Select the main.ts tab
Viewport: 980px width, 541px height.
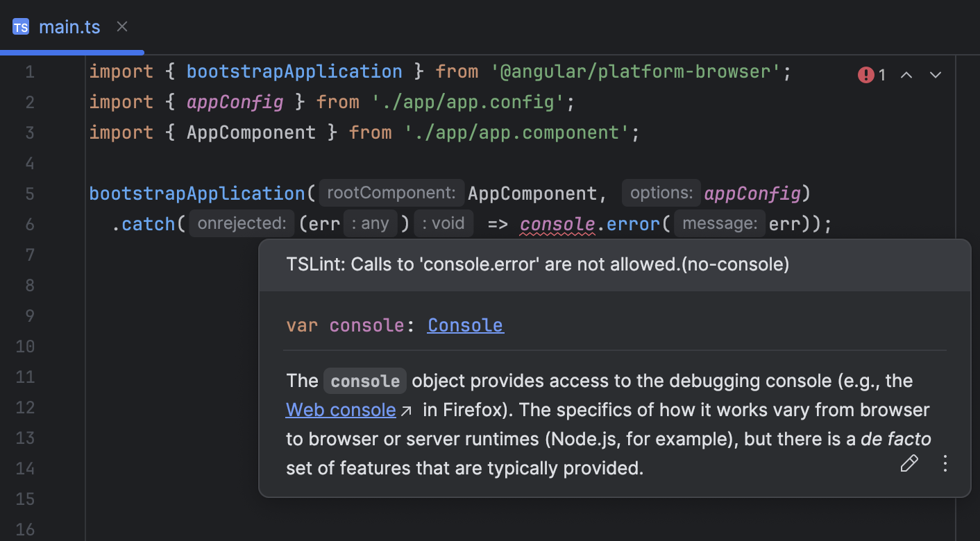coord(69,27)
